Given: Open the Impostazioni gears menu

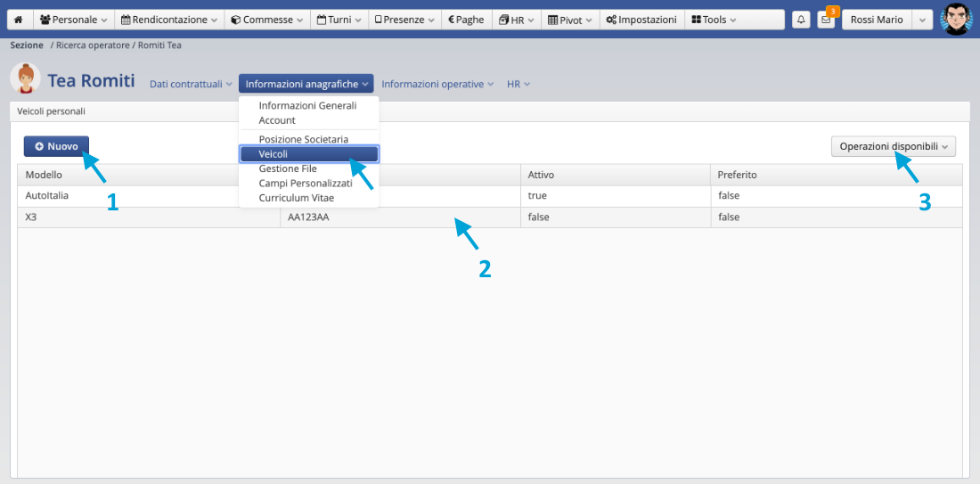Looking at the screenshot, I should (641, 20).
